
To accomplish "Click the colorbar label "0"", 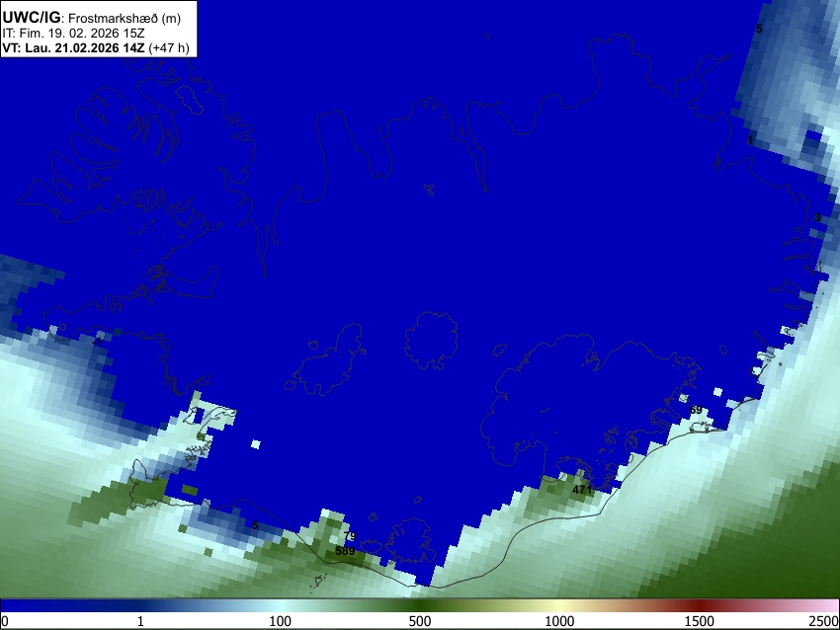I will point(5,621).
